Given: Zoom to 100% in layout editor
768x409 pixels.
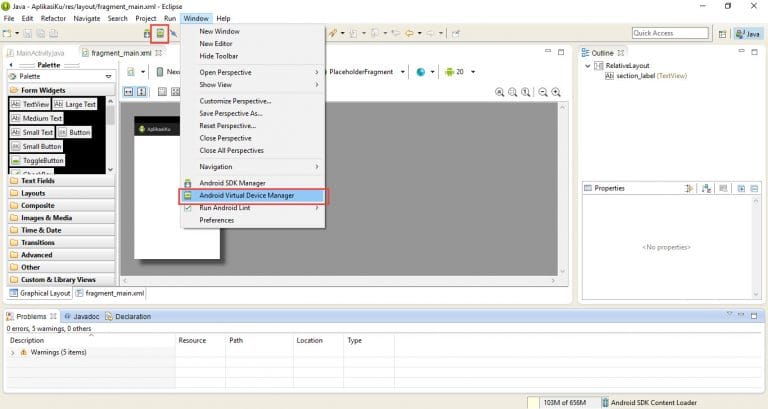Looking at the screenshot, I should click(526, 92).
